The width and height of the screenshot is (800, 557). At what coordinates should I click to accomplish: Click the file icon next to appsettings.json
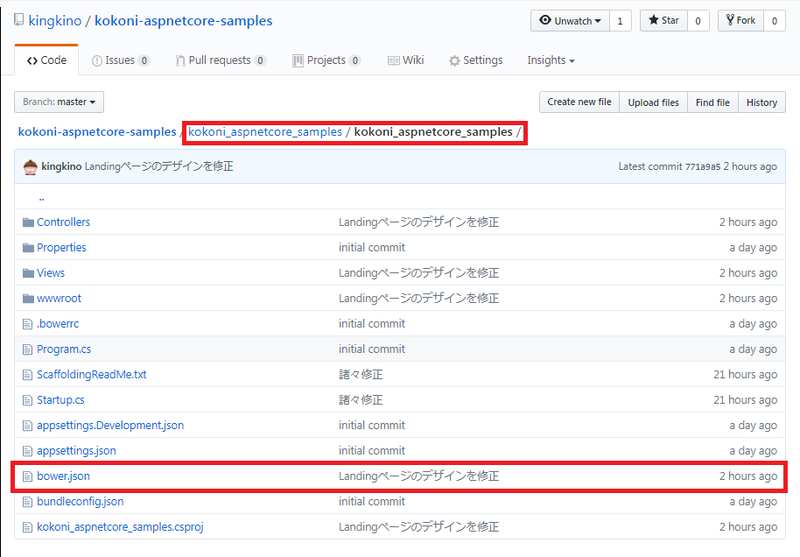[x=28, y=451]
